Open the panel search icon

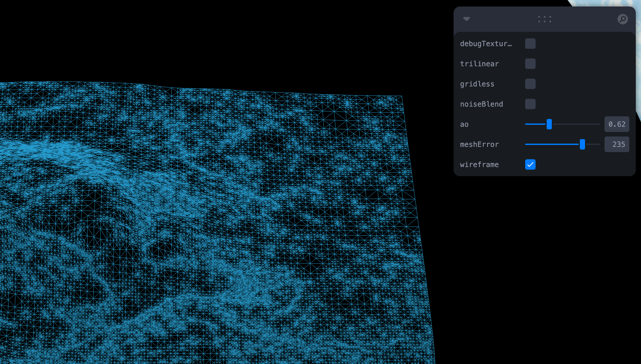tap(622, 19)
